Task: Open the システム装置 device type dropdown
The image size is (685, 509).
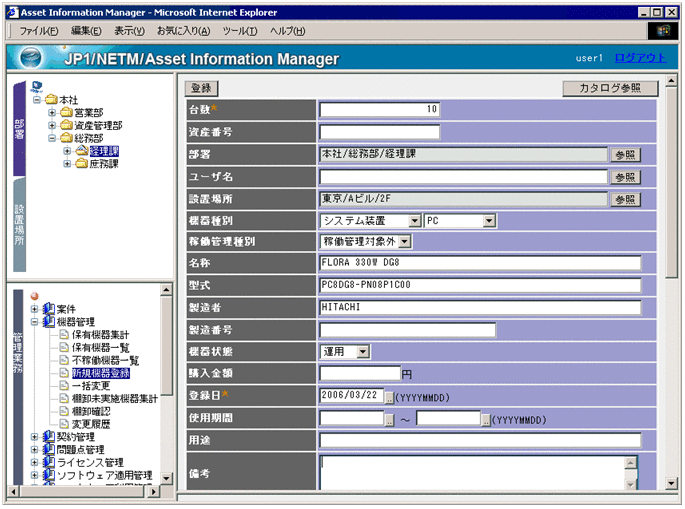Action: (x=414, y=220)
